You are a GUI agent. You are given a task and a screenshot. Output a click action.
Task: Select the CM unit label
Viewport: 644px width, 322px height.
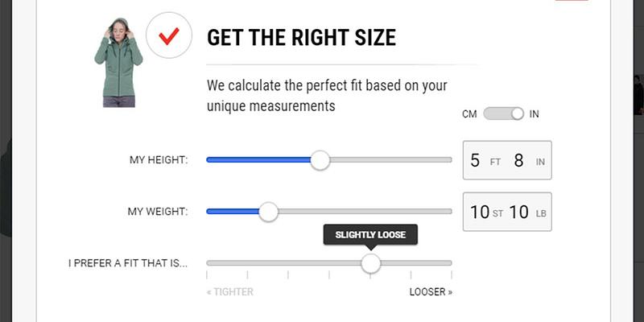tap(469, 114)
